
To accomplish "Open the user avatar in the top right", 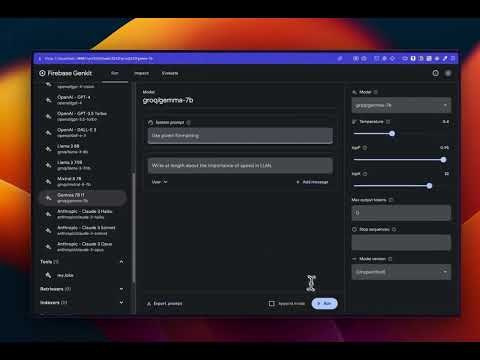I will [x=448, y=73].
